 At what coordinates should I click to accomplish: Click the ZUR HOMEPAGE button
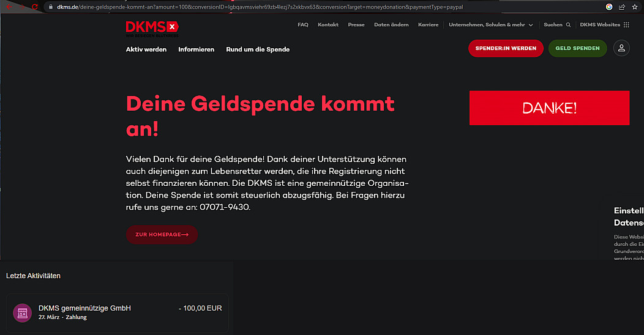pos(162,235)
